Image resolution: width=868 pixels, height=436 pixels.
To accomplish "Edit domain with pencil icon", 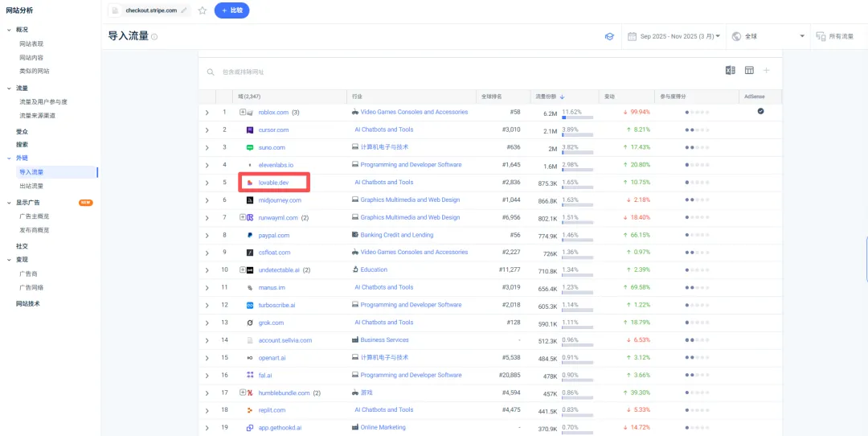I will pyautogui.click(x=184, y=10).
